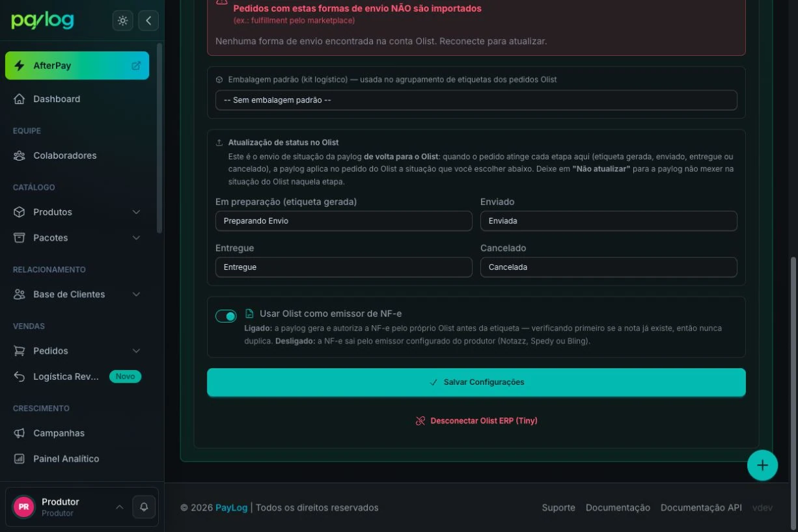The height and width of the screenshot is (532, 798).
Task: Open Colaboradores page
Action: pos(77,155)
